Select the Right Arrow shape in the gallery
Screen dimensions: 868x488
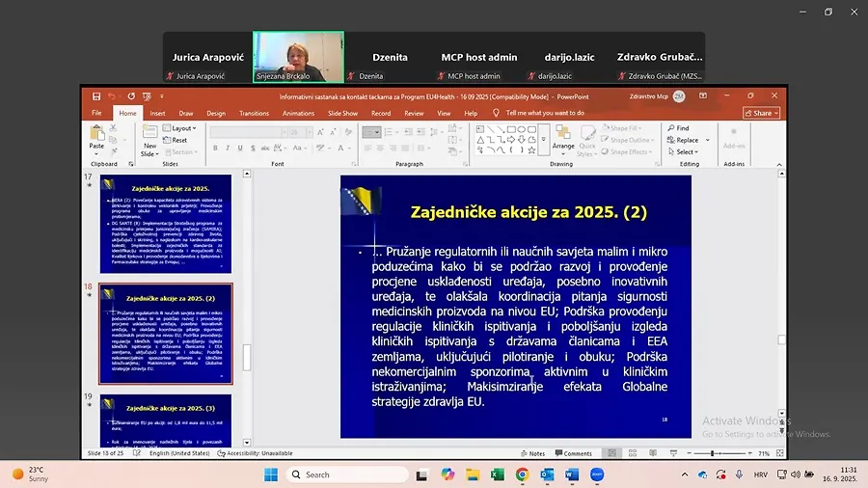(x=511, y=140)
